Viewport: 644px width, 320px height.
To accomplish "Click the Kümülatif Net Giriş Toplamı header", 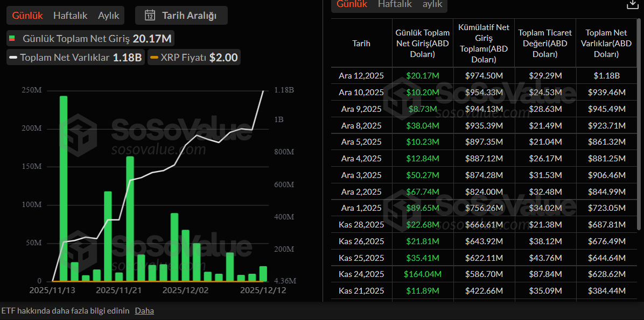I will click(484, 43).
